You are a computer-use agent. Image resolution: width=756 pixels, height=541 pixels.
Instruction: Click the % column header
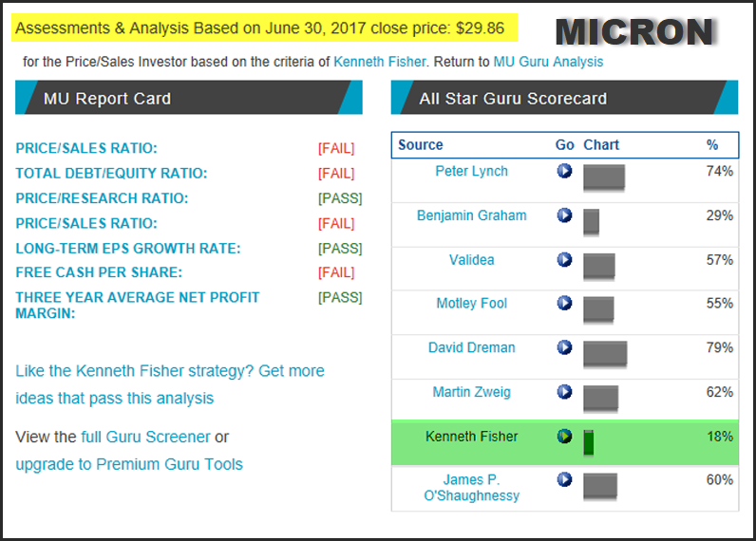tap(712, 145)
